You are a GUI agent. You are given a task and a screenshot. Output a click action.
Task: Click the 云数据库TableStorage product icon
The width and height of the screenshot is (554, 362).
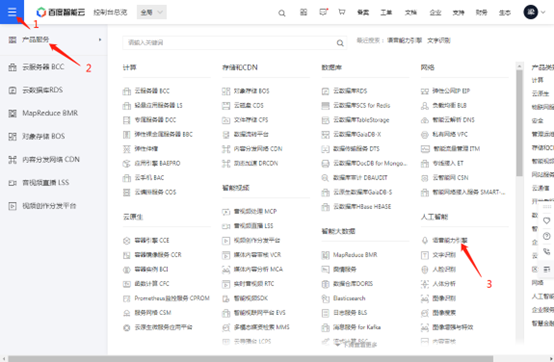point(325,120)
